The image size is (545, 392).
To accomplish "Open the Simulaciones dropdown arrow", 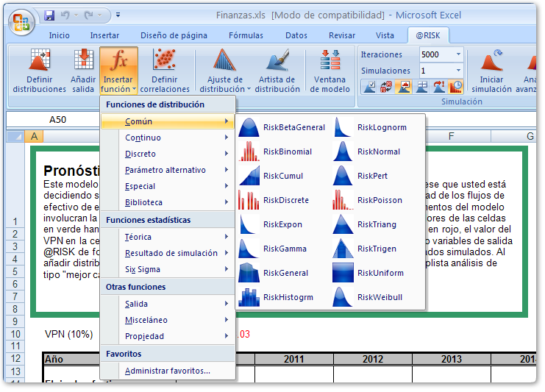I will point(458,71).
